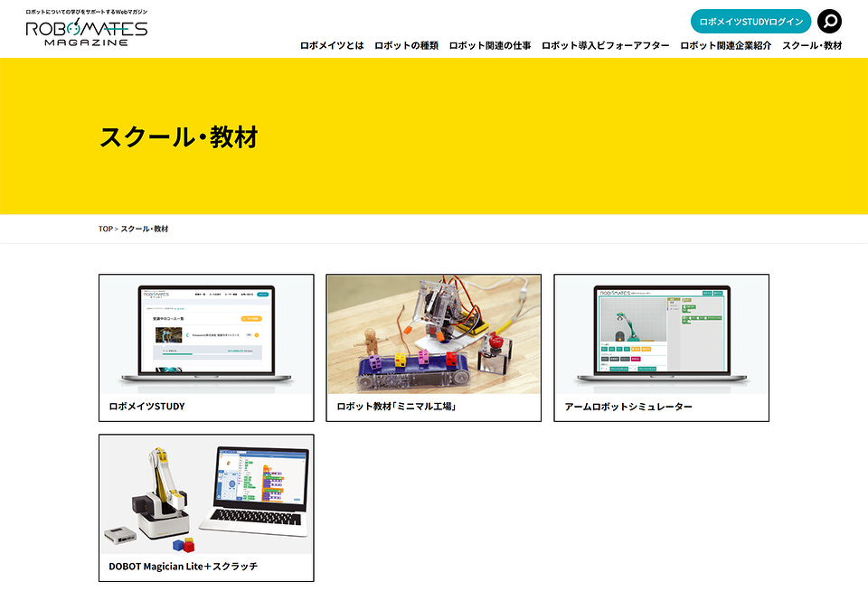Open the DOBOT Magician Lite product image
This screenshot has width=868, height=591.
tap(206, 494)
